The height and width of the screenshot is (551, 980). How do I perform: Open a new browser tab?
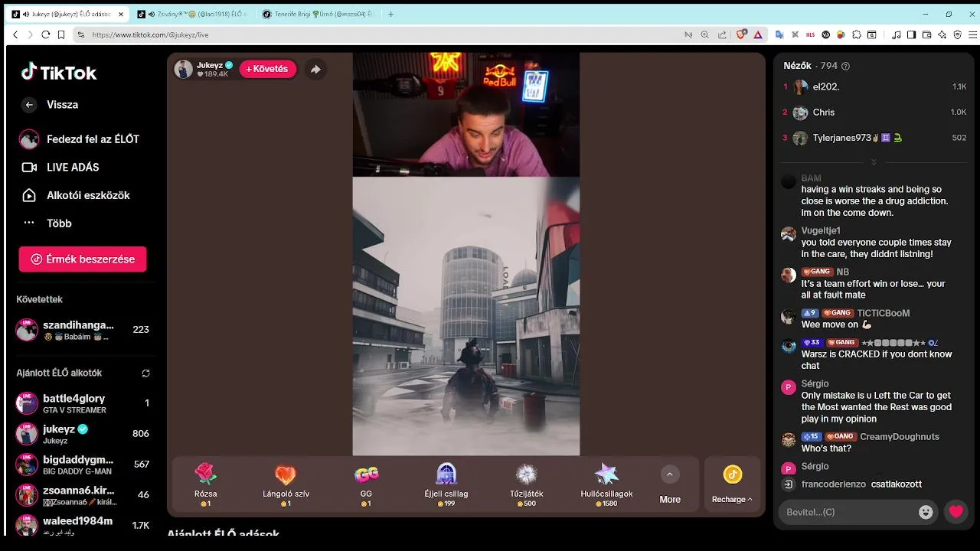[391, 14]
